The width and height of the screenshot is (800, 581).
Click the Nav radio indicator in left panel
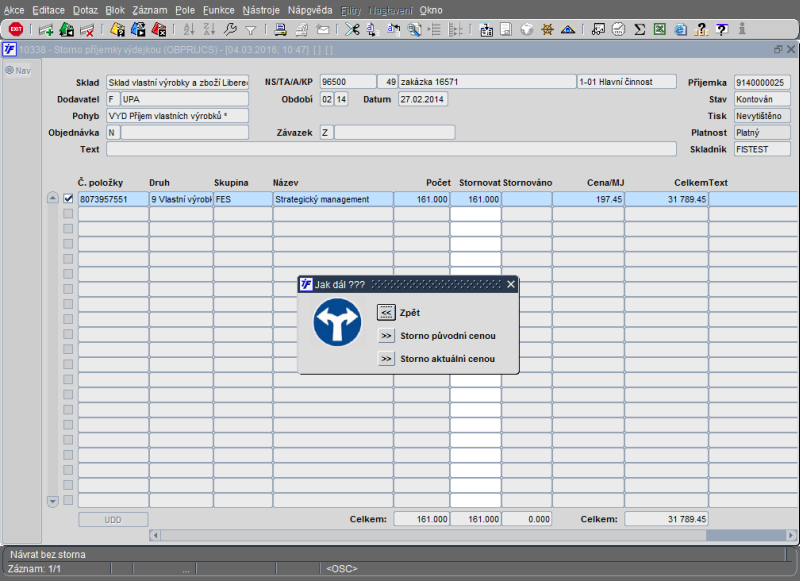tap(9, 70)
